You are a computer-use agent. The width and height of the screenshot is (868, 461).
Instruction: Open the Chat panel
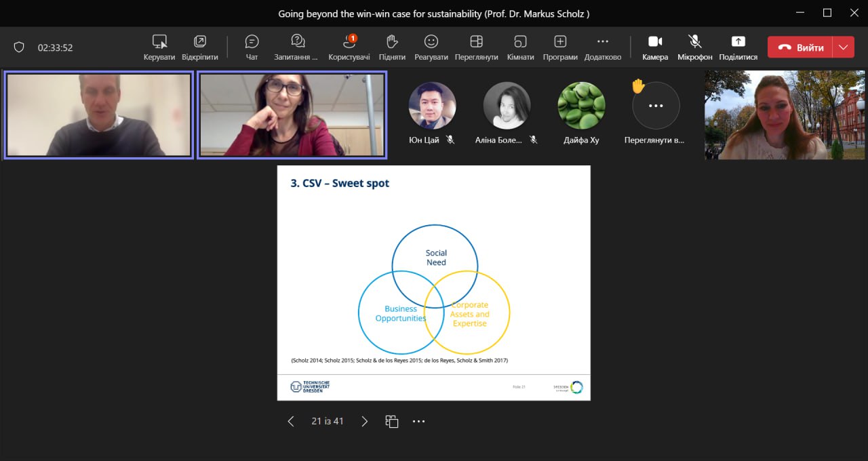(x=252, y=47)
